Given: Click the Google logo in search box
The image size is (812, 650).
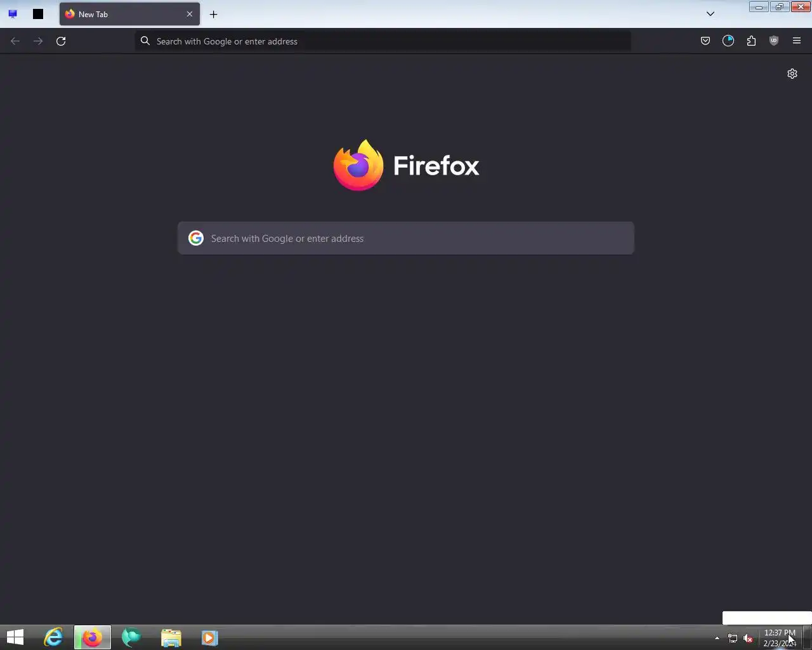Looking at the screenshot, I should (x=196, y=238).
